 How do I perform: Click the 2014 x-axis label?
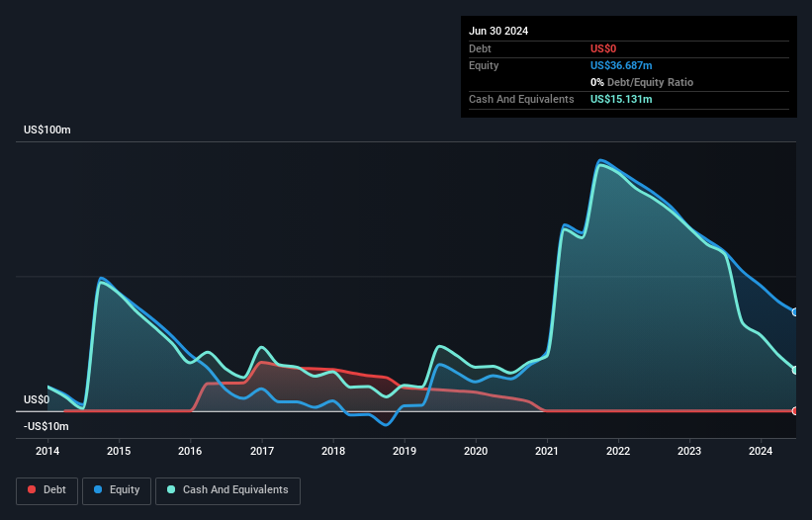(47, 451)
